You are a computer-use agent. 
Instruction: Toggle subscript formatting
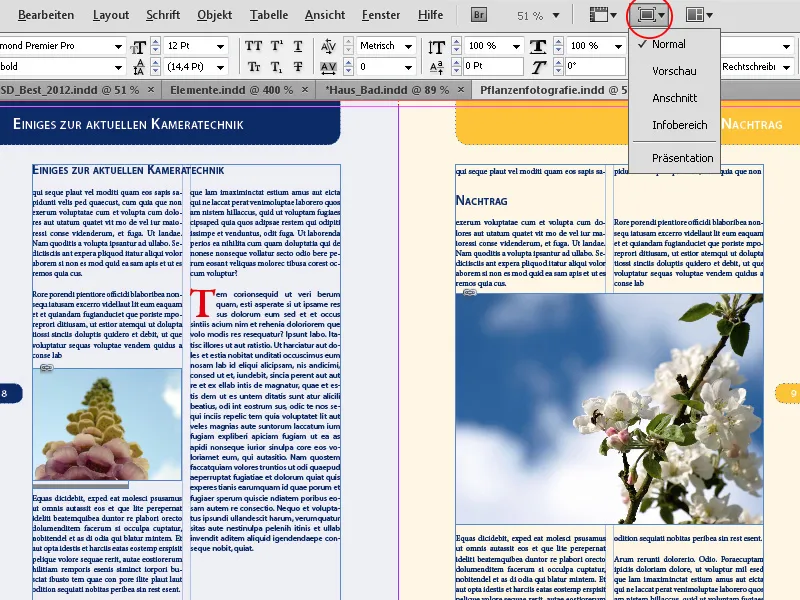point(276,66)
